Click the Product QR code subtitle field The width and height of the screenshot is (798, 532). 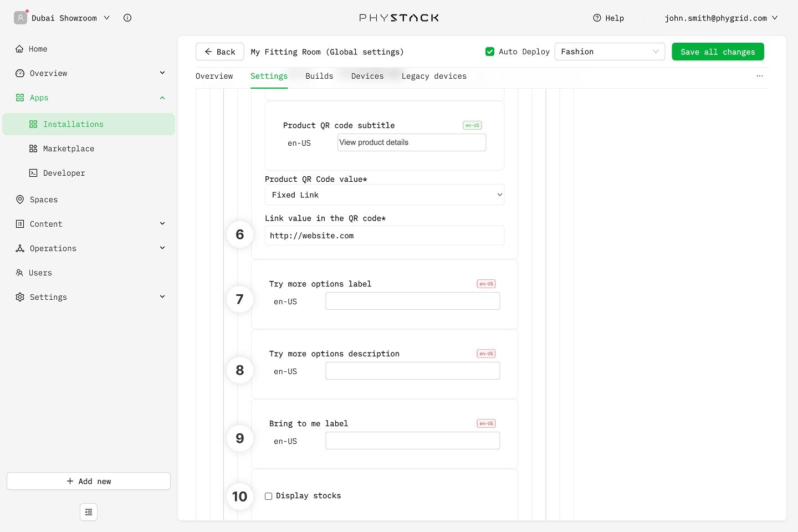click(412, 142)
